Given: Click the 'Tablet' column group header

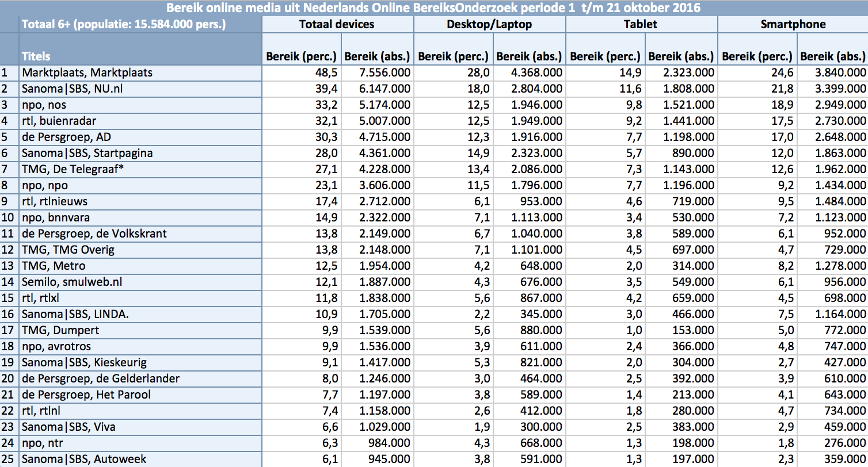Looking at the screenshot, I should click(x=641, y=24).
